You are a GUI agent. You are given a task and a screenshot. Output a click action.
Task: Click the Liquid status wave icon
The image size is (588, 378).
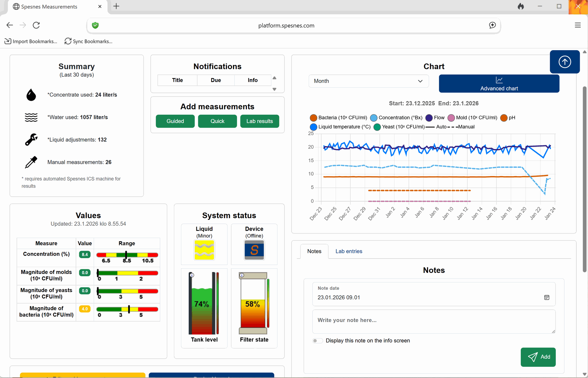pos(204,250)
